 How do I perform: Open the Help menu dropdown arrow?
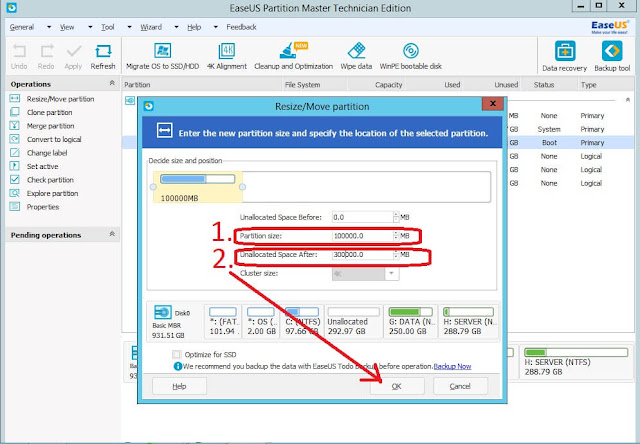click(x=216, y=27)
